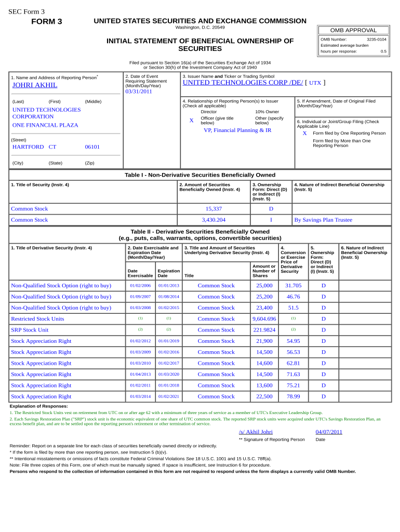Click the By Savings Plan Trustee entry
This screenshot has height=532, width=400.
pyautogui.click(x=323, y=220)
